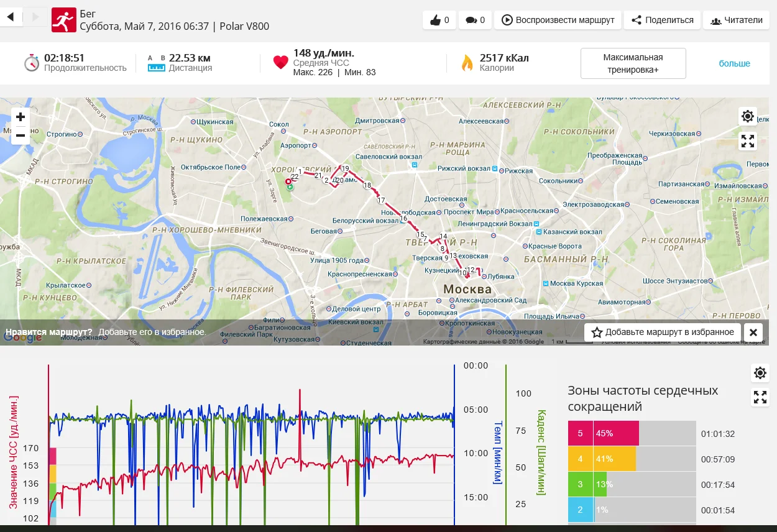
Task: Click the 2517 кКал calories value
Action: pos(504,58)
